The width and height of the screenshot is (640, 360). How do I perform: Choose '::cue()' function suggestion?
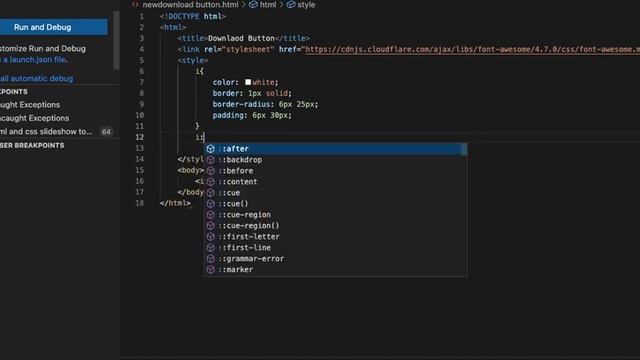click(x=336, y=204)
